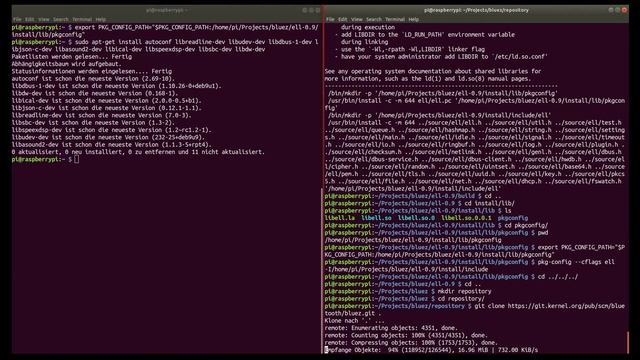Open Search menu in left terminal window

[x=60, y=19]
